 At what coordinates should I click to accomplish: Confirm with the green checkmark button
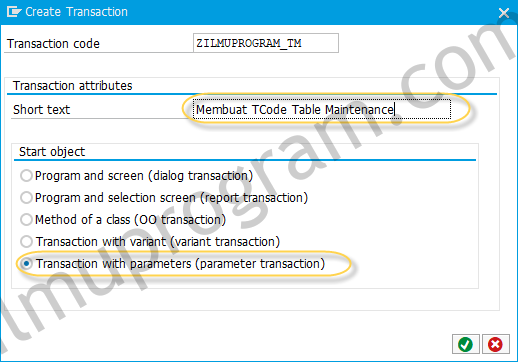click(465, 344)
